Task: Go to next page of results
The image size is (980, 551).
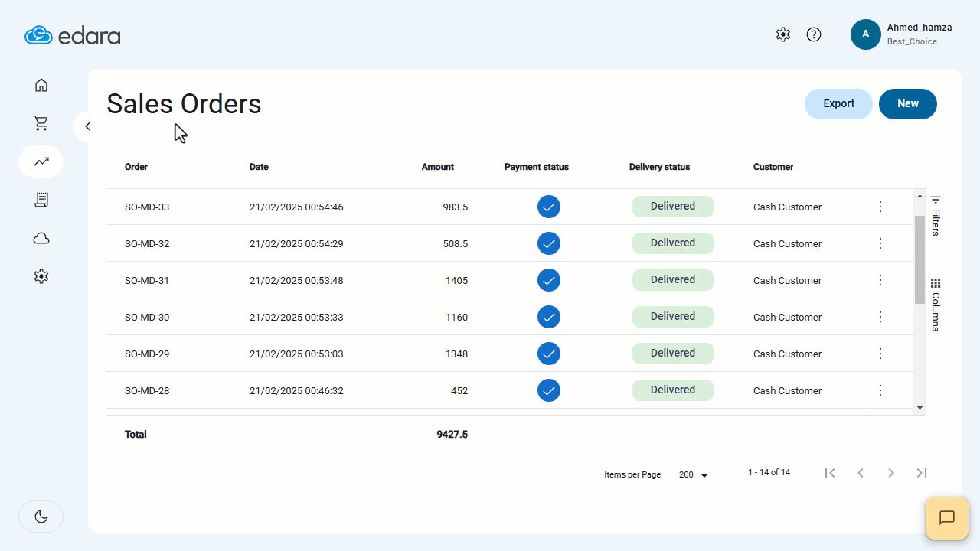Action: 891,473
